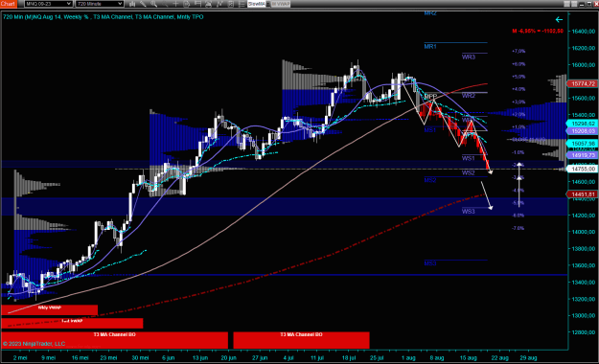Click the white 14755,00 price marker
The image size is (599, 364).
[583, 169]
